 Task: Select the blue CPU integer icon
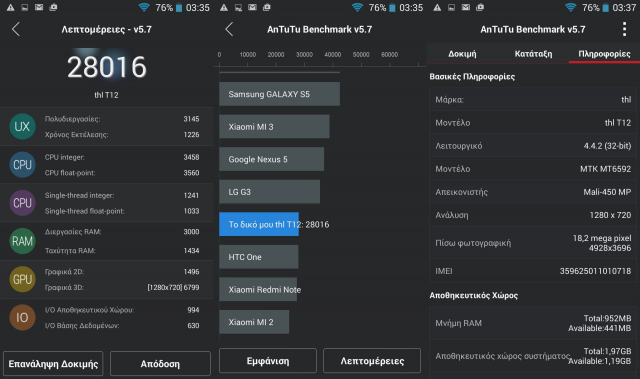click(22, 165)
